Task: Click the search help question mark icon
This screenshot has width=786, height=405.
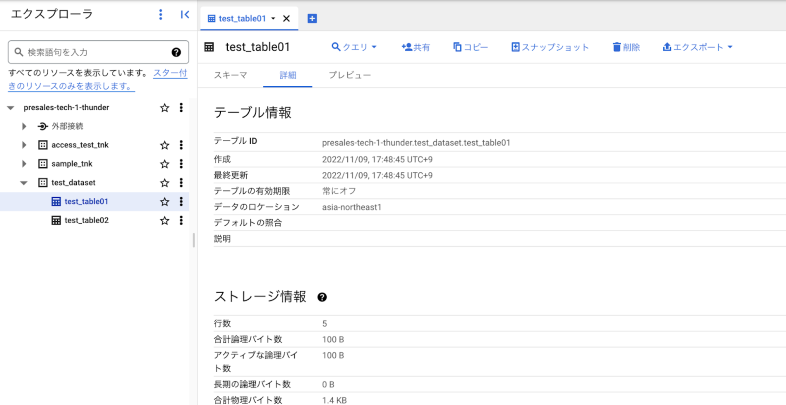Action: 176,52
